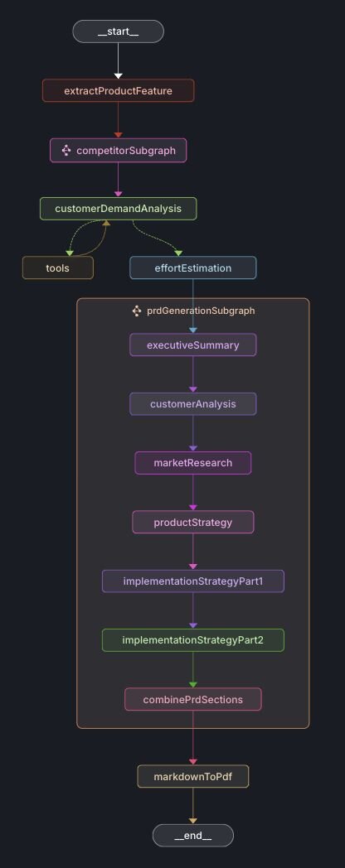Select the implementationStrategyPart2 node
The image size is (345, 868).
pyautogui.click(x=193, y=640)
